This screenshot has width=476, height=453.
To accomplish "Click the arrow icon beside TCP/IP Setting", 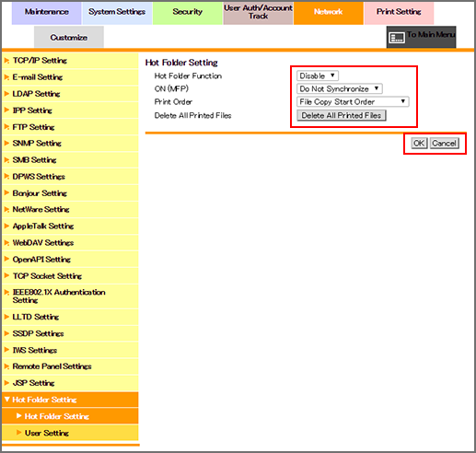I will click(x=6, y=61).
